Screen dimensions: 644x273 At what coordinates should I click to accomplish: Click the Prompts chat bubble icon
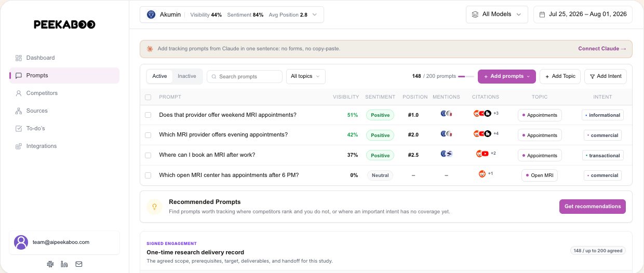[19, 75]
